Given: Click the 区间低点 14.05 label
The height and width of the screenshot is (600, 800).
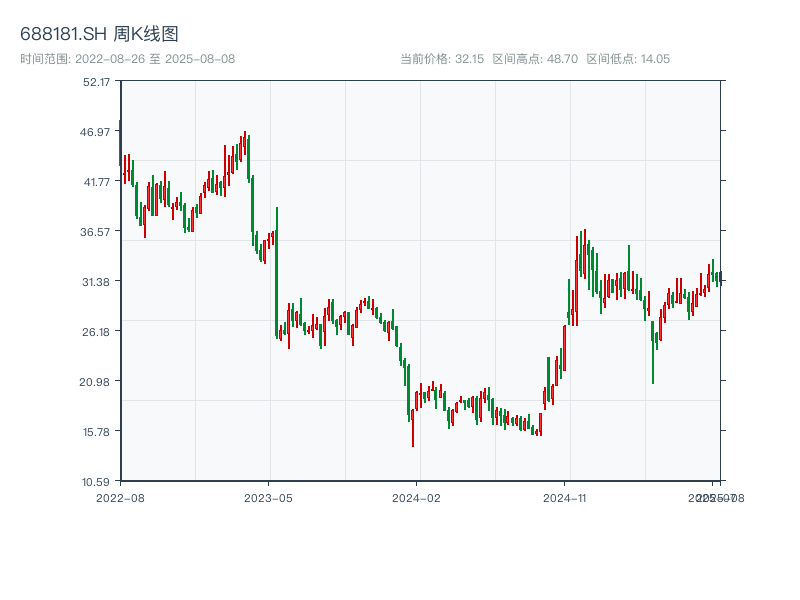Looking at the screenshot, I should coord(628,59).
